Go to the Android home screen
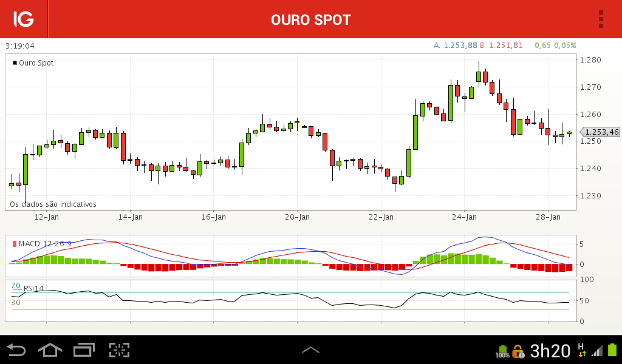The height and width of the screenshot is (364, 622). pos(50,350)
